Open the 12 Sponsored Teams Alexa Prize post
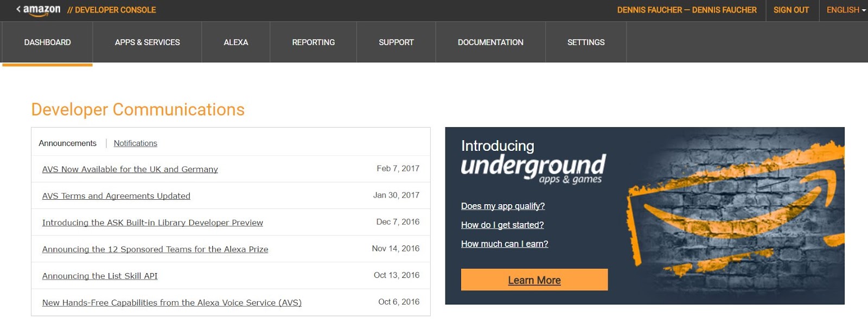 pos(155,249)
